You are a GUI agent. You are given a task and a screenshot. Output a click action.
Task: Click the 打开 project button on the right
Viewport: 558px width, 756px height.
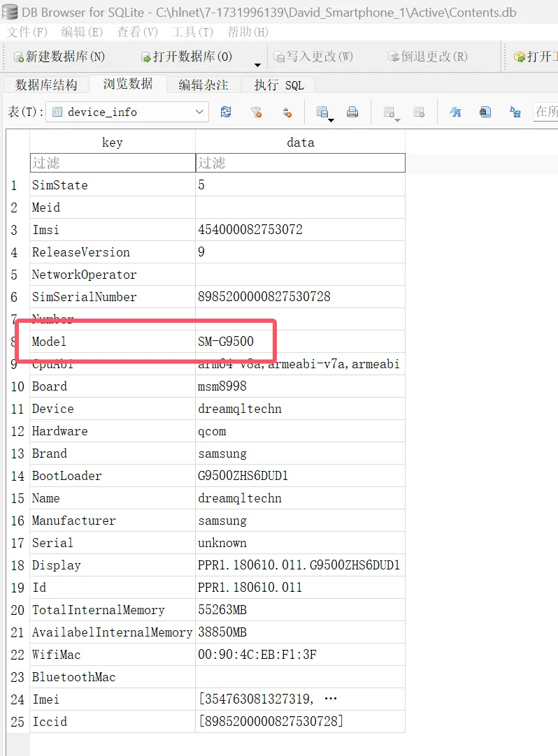pos(536,57)
